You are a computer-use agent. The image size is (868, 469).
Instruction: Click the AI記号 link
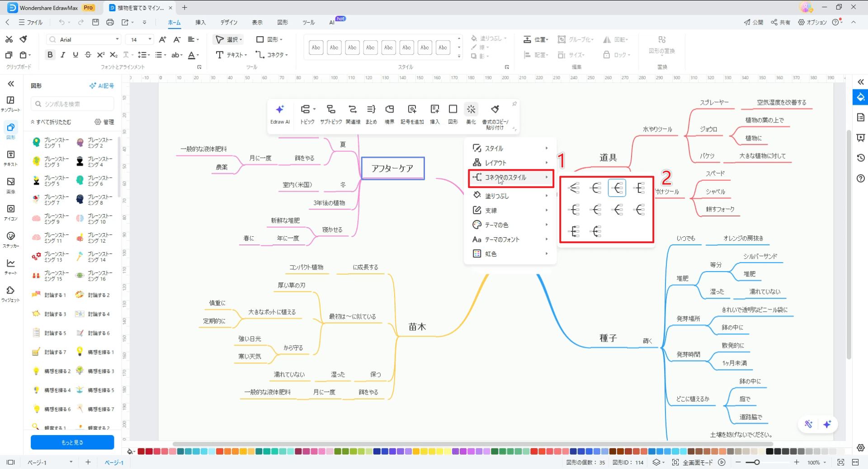pos(102,85)
